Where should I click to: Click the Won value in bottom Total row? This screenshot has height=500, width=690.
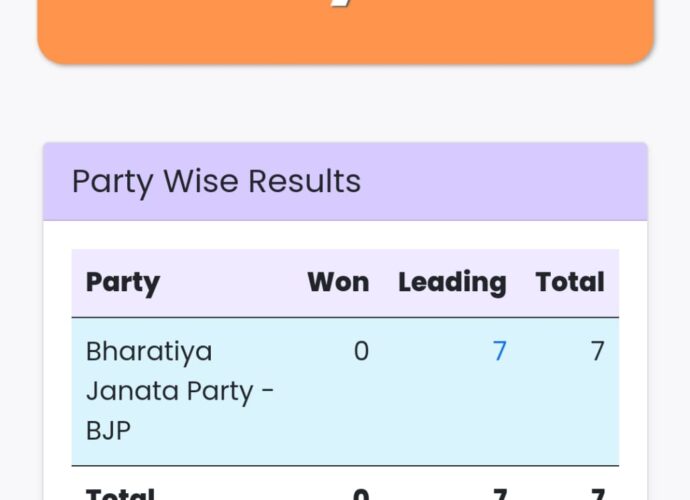[x=361, y=494]
